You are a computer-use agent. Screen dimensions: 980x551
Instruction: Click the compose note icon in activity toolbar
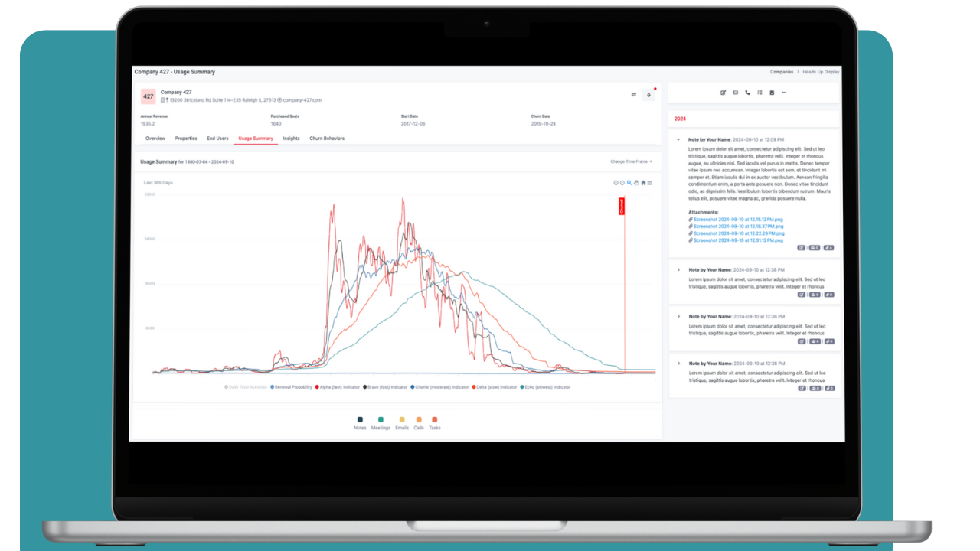(723, 93)
